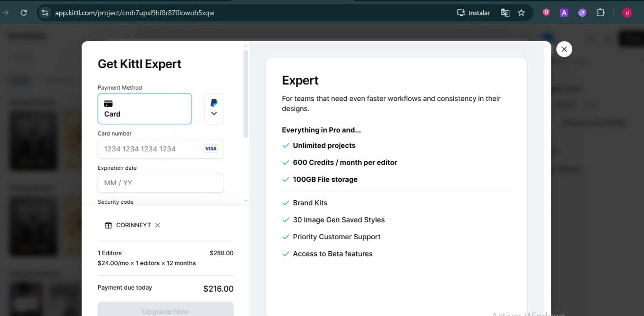The height and width of the screenshot is (316, 644).
Task: Click the gift icon beside CORINNEYT
Action: pyautogui.click(x=108, y=226)
